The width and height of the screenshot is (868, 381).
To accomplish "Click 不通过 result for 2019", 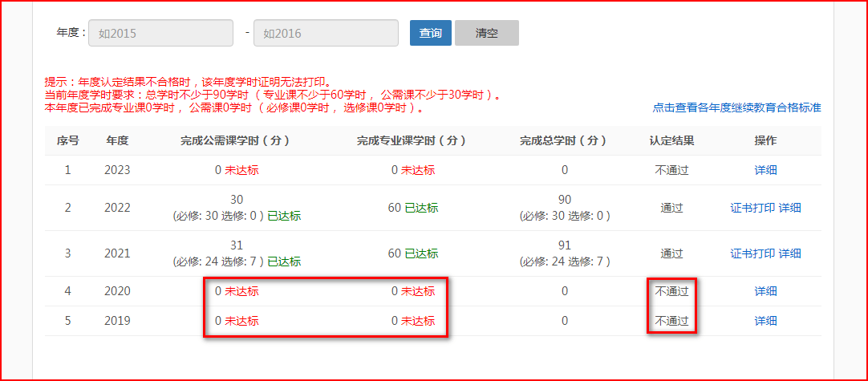I will point(671,321).
